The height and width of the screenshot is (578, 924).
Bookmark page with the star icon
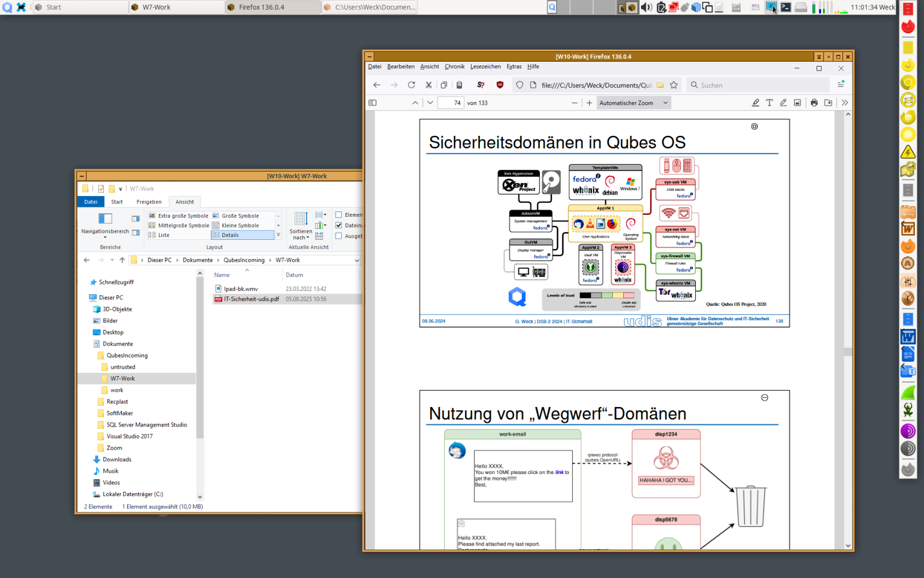click(x=673, y=85)
